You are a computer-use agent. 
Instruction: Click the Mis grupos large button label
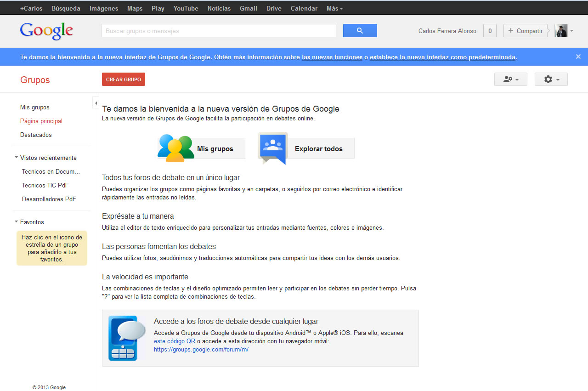tap(215, 149)
